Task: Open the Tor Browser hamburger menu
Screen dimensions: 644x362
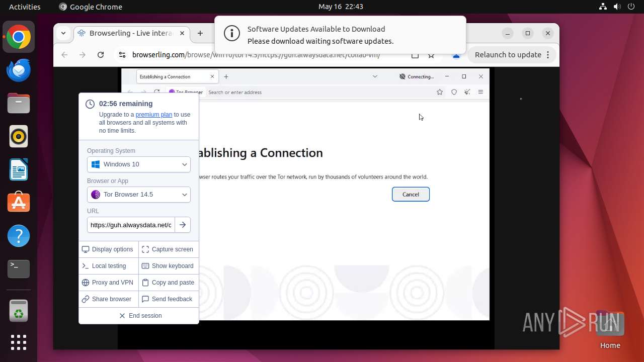Action: tap(481, 92)
